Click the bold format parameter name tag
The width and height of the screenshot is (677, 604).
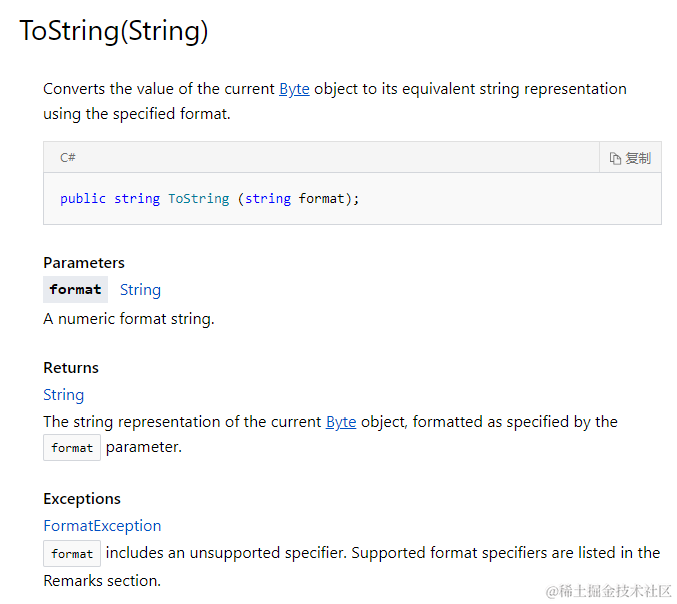pos(75,290)
